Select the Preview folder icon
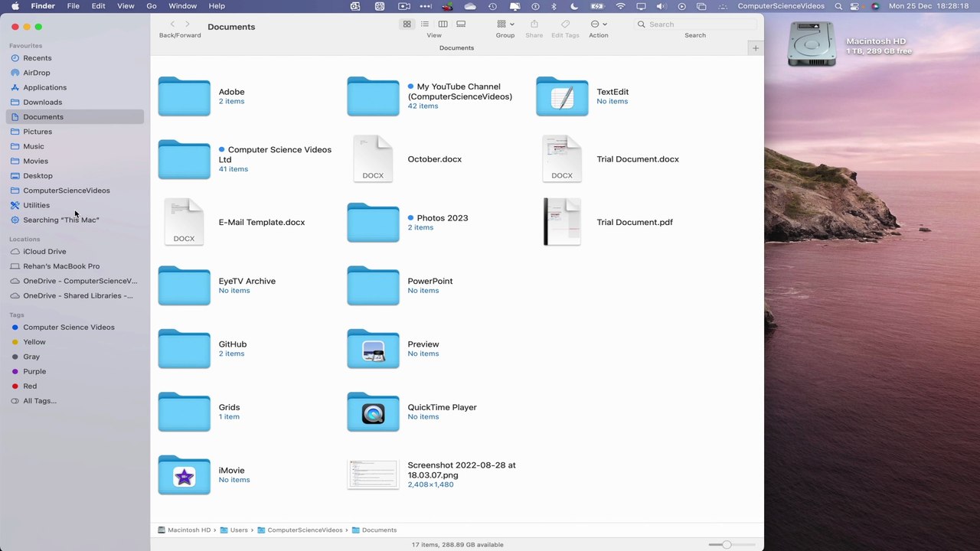 373,349
